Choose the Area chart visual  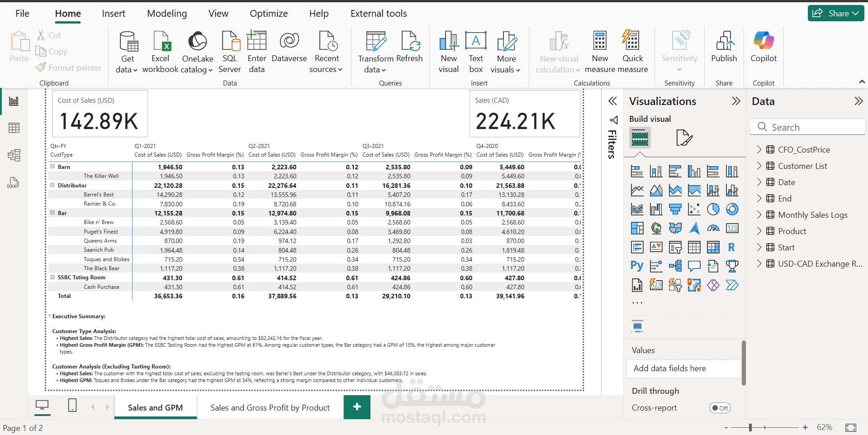click(656, 190)
